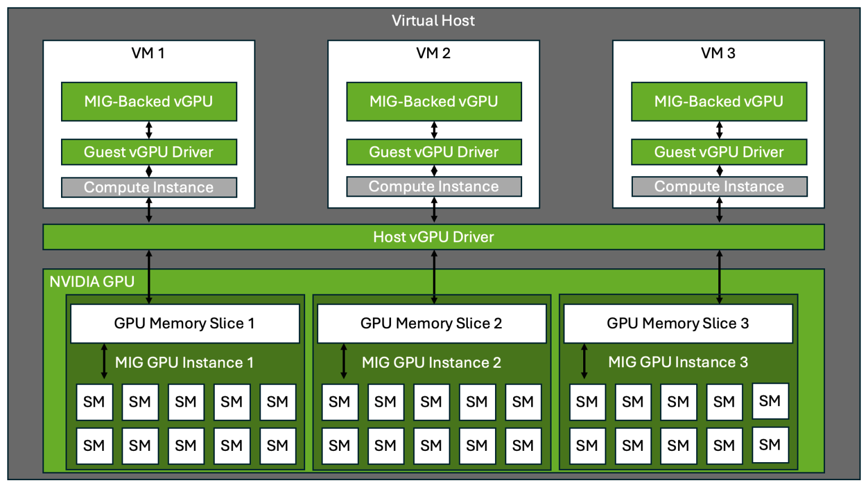Click the "Virtual Host" title text
This screenshot has width=868, height=487.
pyautogui.click(x=433, y=21)
